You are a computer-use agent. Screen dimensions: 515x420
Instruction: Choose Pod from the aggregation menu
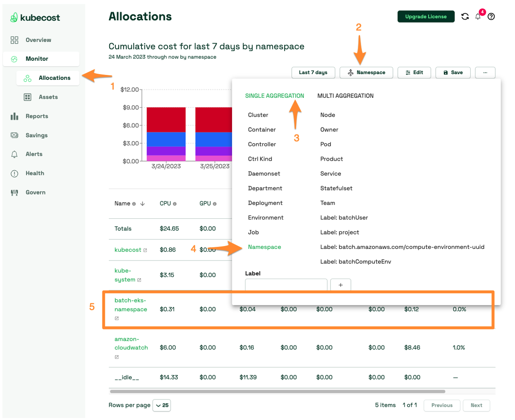326,144
